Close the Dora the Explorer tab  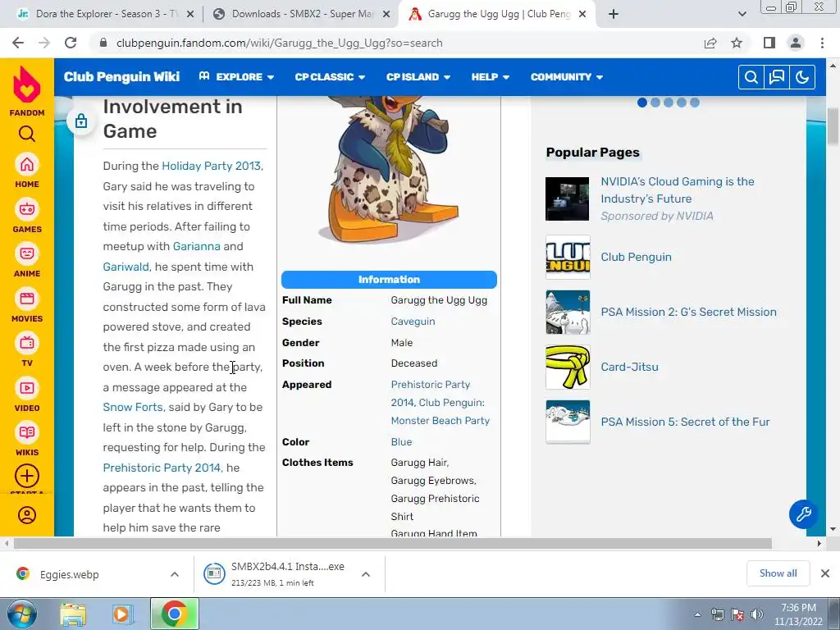pyautogui.click(x=190, y=15)
